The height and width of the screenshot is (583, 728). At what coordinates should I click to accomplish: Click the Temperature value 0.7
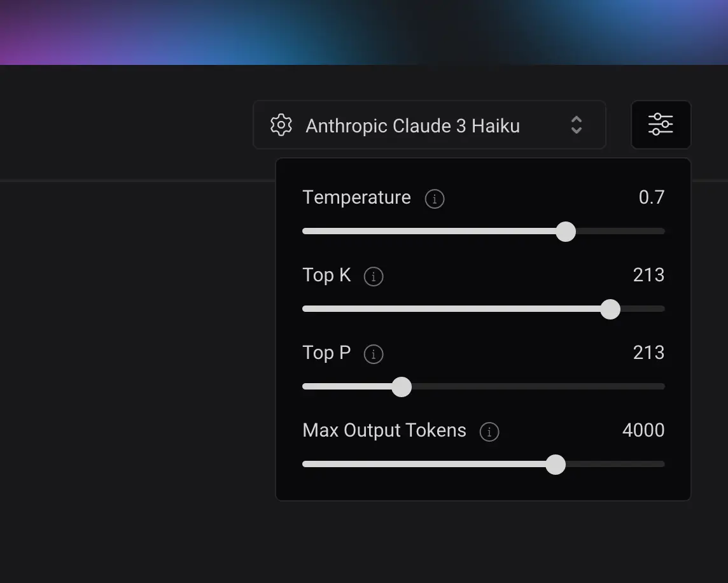652,197
